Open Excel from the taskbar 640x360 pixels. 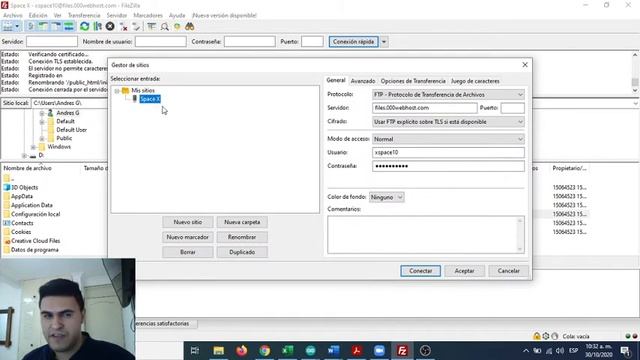288,351
